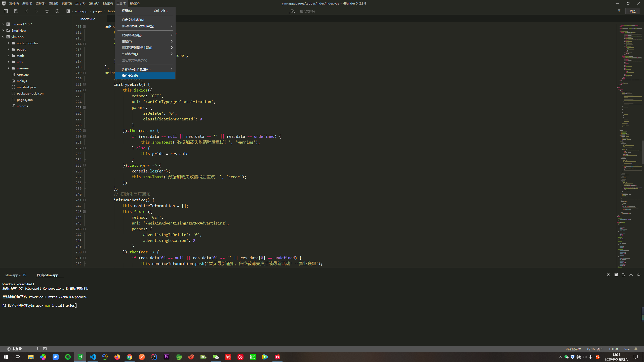Open 外部命令插件配置 submenu
This screenshot has height=362, width=644.
(145, 69)
